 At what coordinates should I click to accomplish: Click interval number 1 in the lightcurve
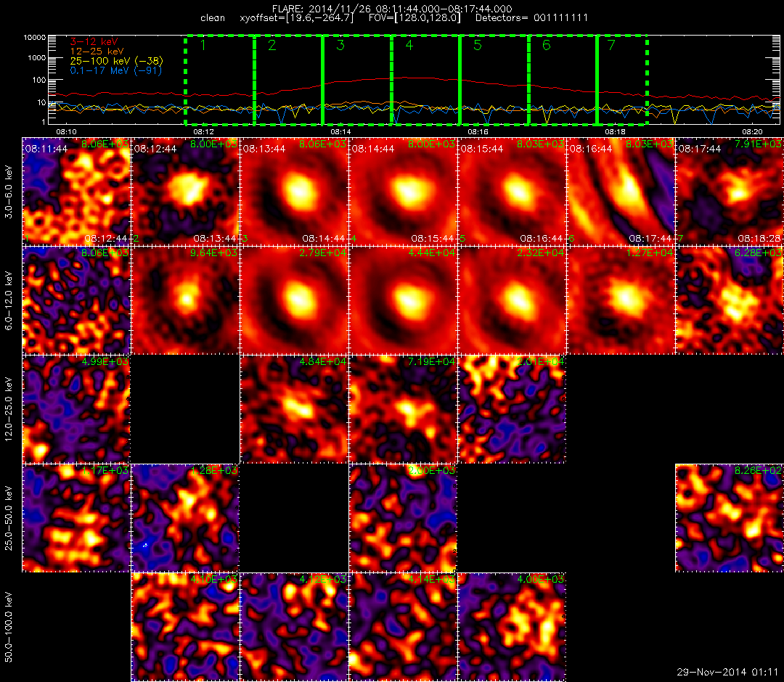(x=203, y=45)
